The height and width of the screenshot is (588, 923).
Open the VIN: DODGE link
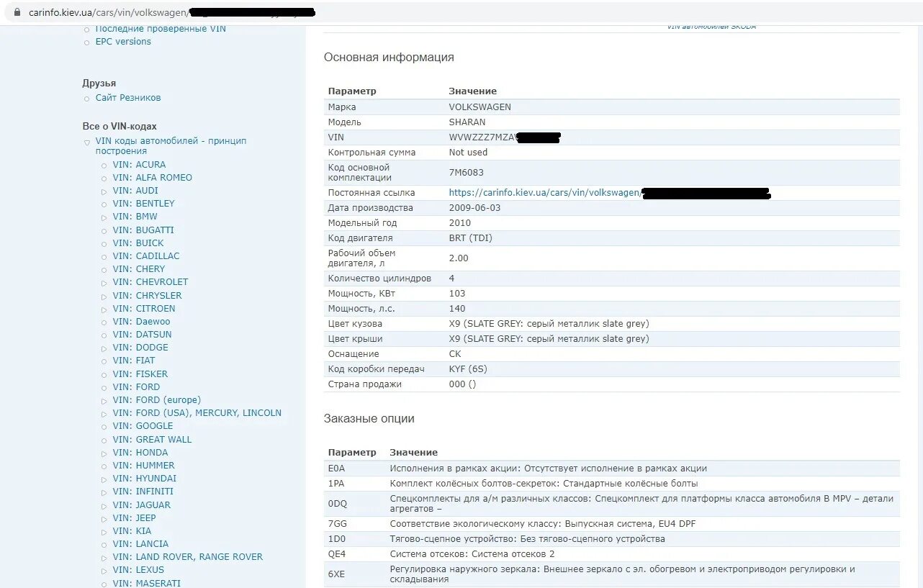(x=140, y=348)
